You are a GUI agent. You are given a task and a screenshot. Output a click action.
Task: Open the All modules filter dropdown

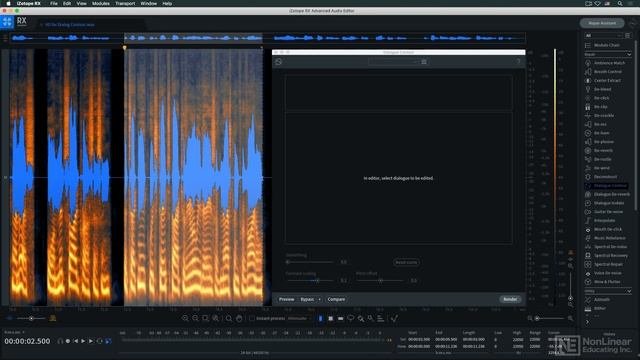coord(603,36)
